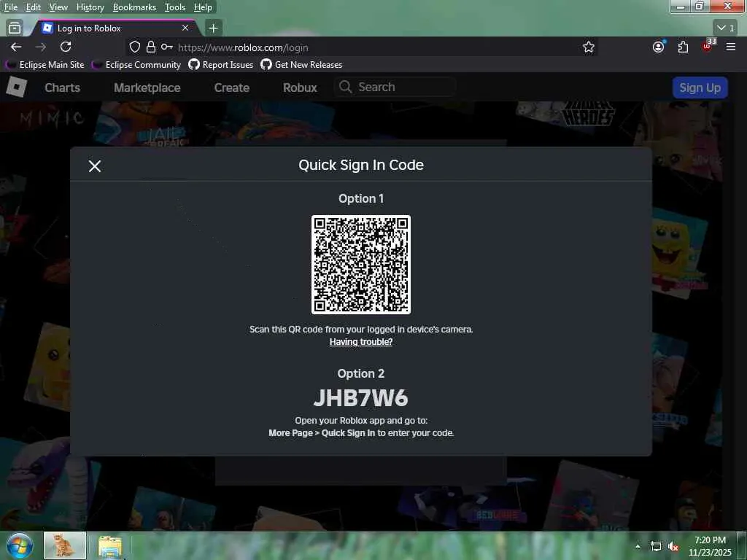Click the Having trouble? link
This screenshot has height=560, width=747.
361,342
